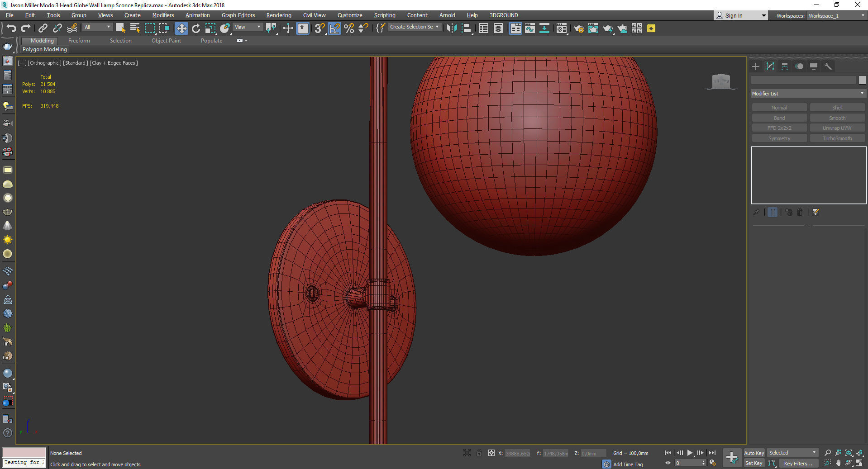
Task: Toggle 3D Snaps button
Action: [320, 28]
